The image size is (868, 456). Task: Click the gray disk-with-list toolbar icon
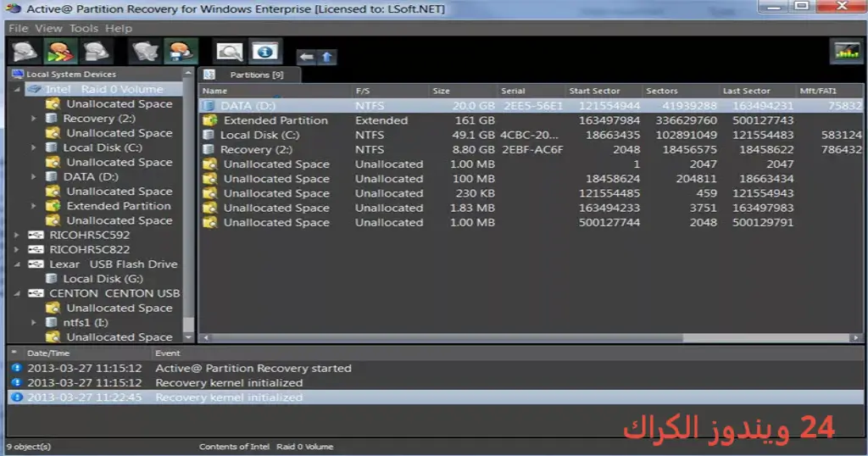click(96, 52)
